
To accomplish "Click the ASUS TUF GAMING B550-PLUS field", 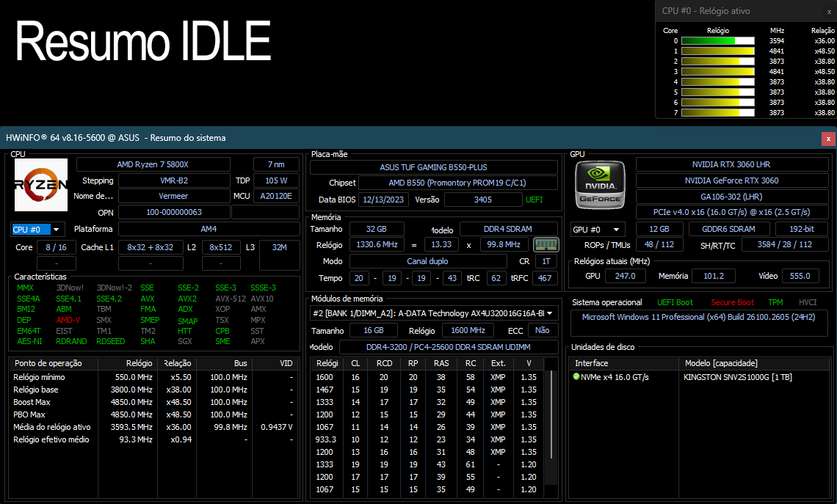I will tap(433, 167).
